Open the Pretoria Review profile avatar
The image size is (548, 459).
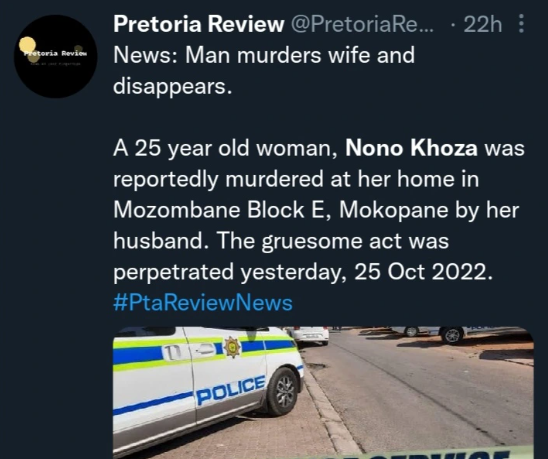(55, 56)
